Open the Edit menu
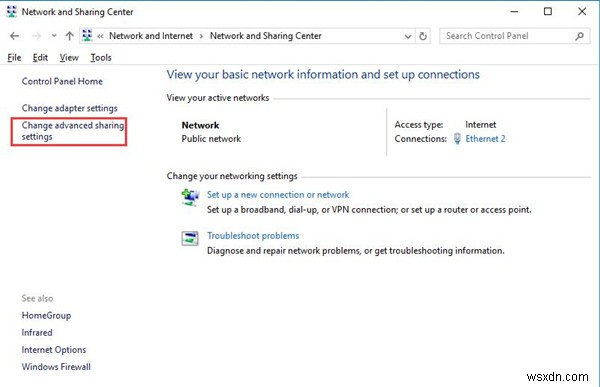Viewport: 600px width, 387px height. point(40,58)
